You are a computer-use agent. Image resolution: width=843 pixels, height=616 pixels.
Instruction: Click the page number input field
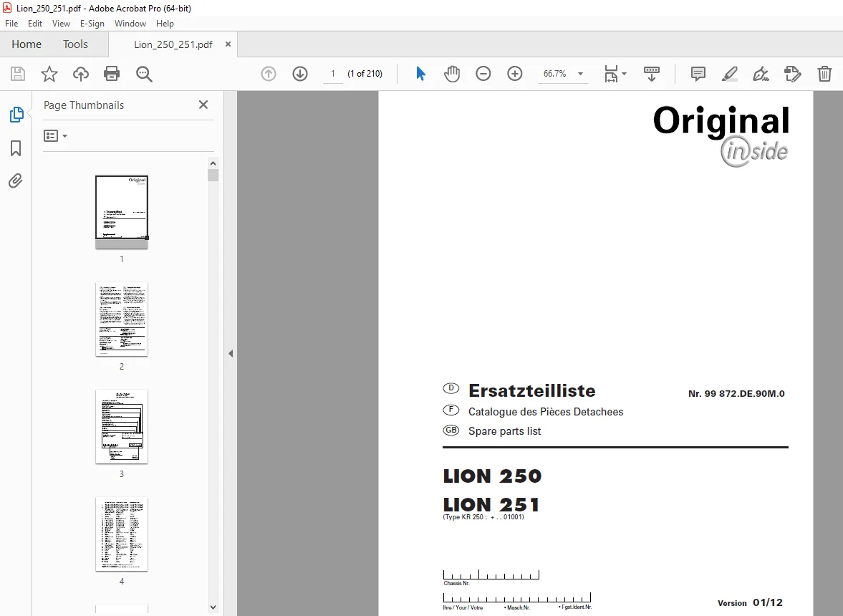[333, 74]
